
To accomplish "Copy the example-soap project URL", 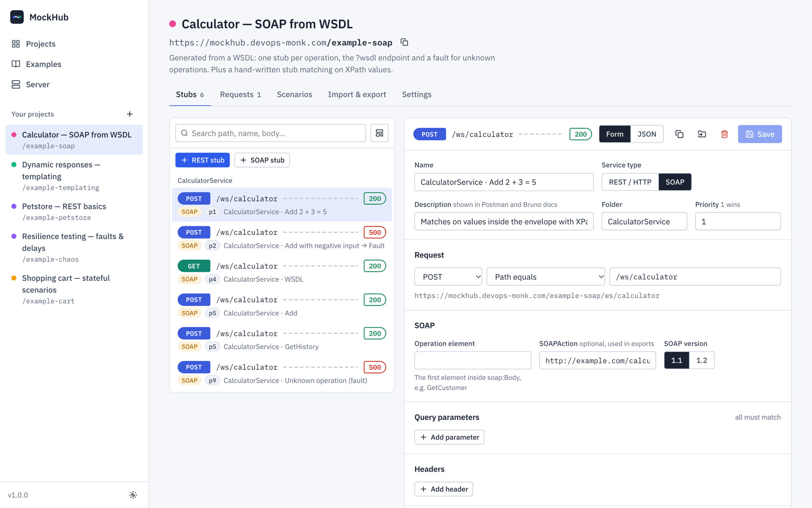I will (x=404, y=42).
